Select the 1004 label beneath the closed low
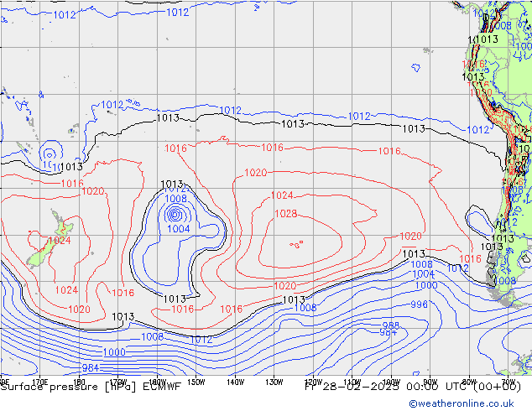 179,229
